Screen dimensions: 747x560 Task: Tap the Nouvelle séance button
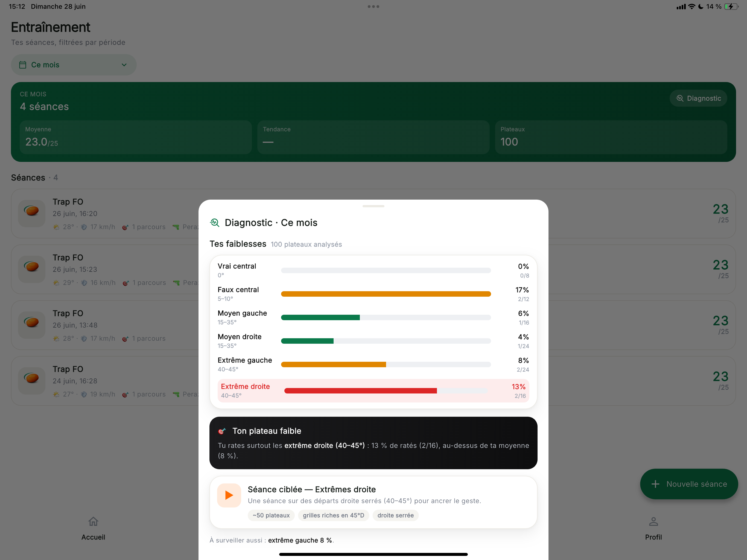(x=689, y=484)
